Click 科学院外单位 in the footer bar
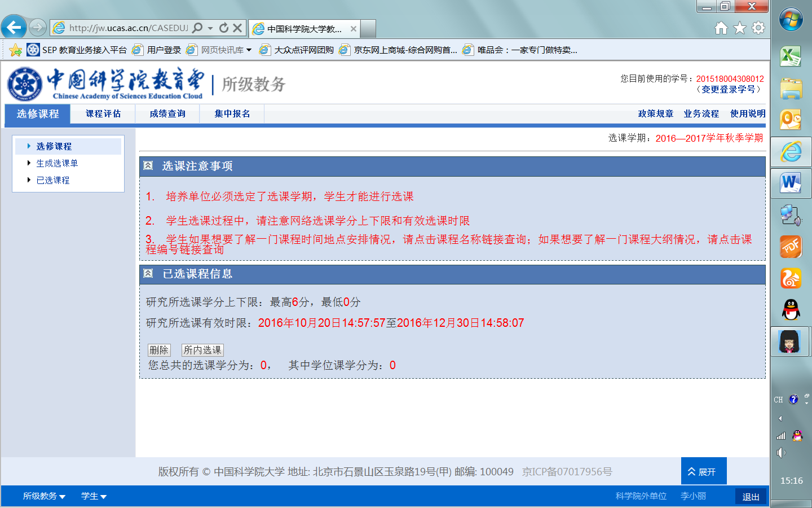Image resolution: width=812 pixels, height=508 pixels. coord(641,496)
